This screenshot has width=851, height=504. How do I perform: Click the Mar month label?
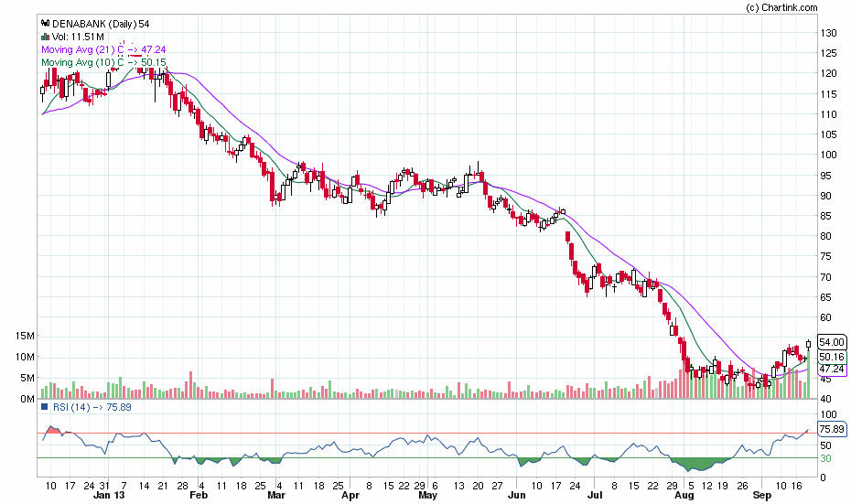276,496
